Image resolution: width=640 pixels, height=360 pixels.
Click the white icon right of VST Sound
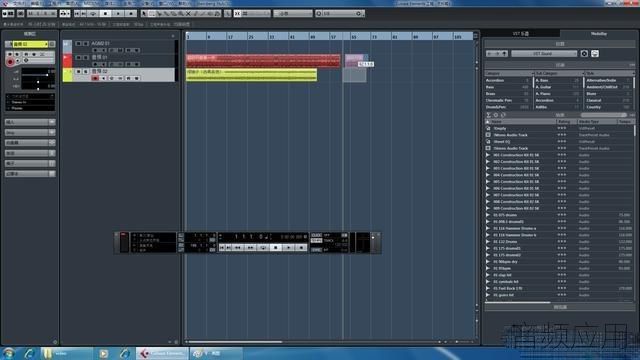tap(595, 53)
